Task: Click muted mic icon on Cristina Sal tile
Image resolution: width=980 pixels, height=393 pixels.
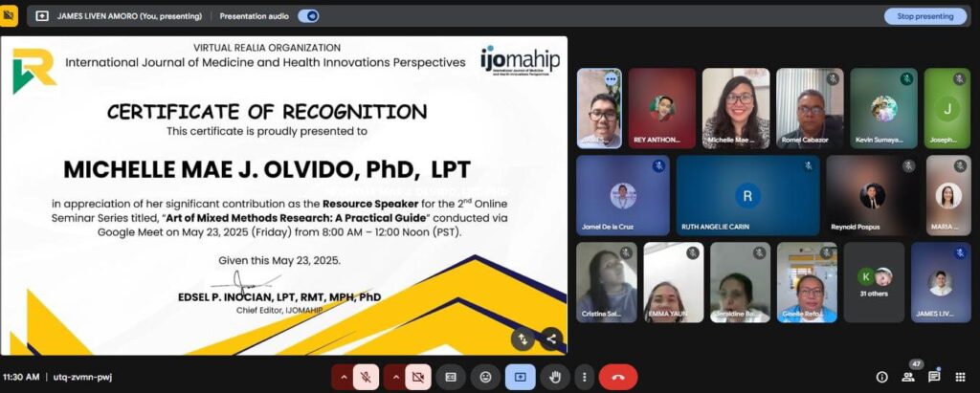Action: 626,253
